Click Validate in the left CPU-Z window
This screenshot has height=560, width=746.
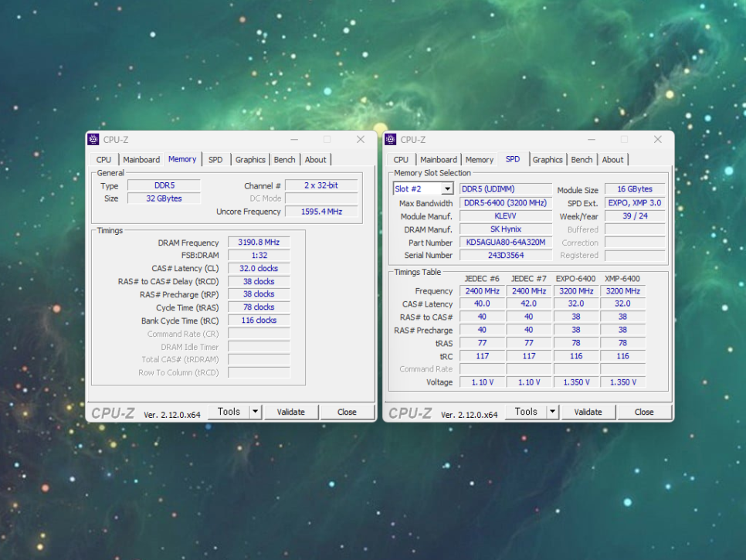(x=290, y=412)
